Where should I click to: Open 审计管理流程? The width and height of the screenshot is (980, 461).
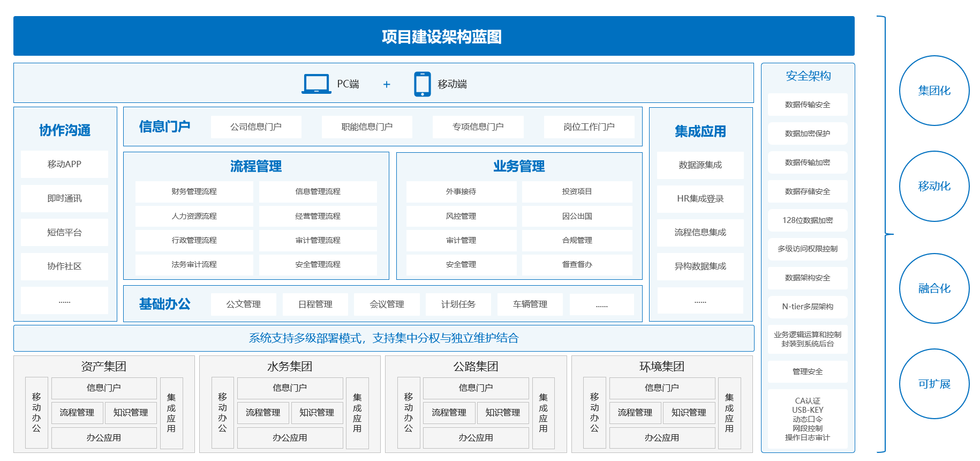(318, 240)
